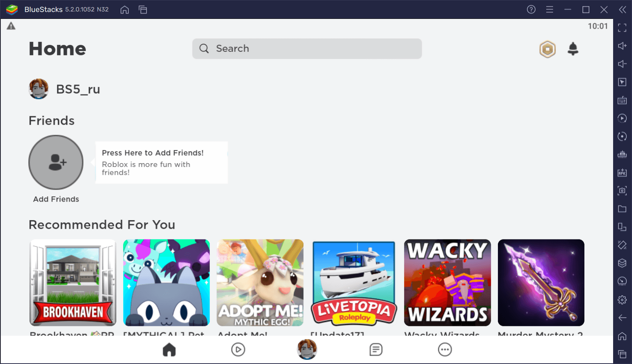Open the notifications bell
632x364 pixels.
[573, 49]
